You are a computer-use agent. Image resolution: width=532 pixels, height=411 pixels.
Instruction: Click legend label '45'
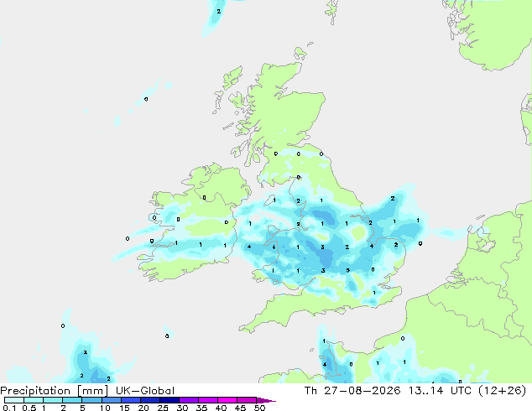tap(240, 408)
